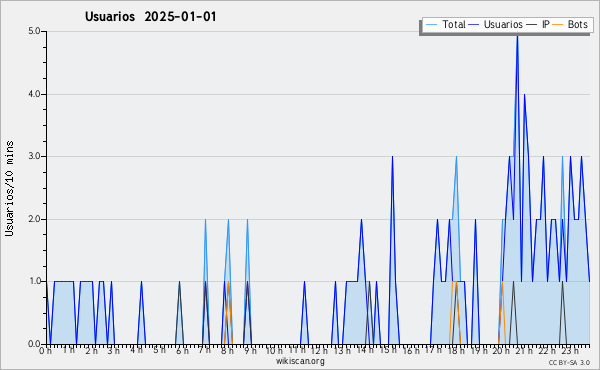The width and height of the screenshot is (600, 370).
Task: Click the 'Total' legend label
Action: coord(454,24)
